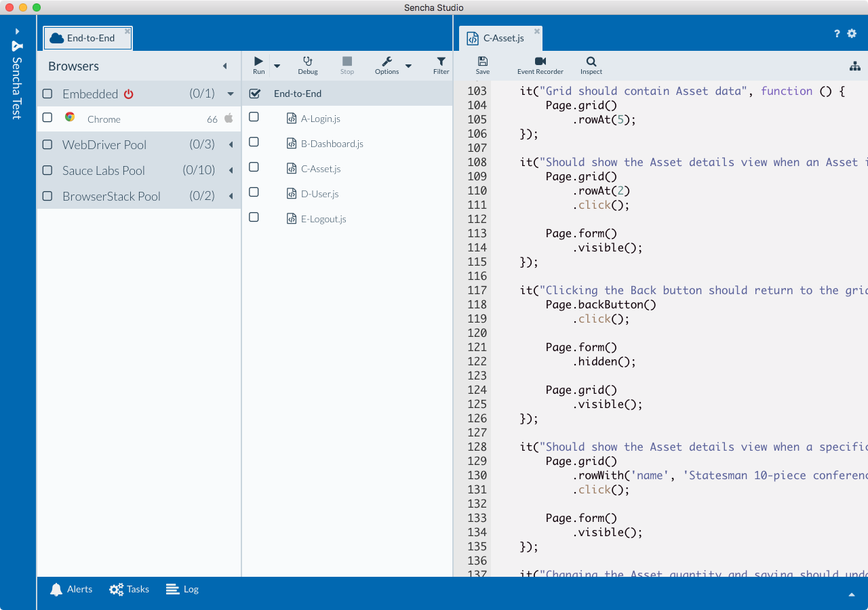Screen dimensions: 868x610
Task: Check the A-Login.js checkbox
Action: point(254,117)
